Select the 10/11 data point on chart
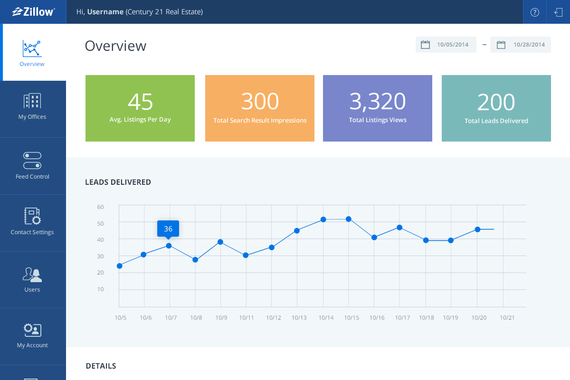 [246, 255]
